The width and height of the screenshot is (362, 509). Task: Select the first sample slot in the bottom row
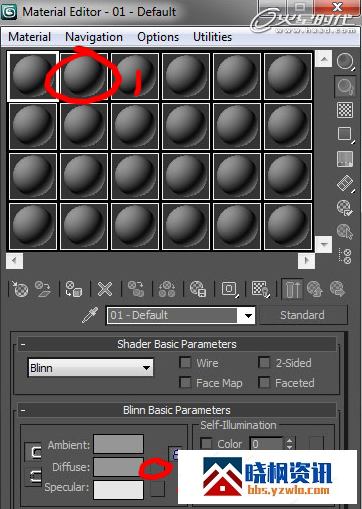tap(33, 226)
